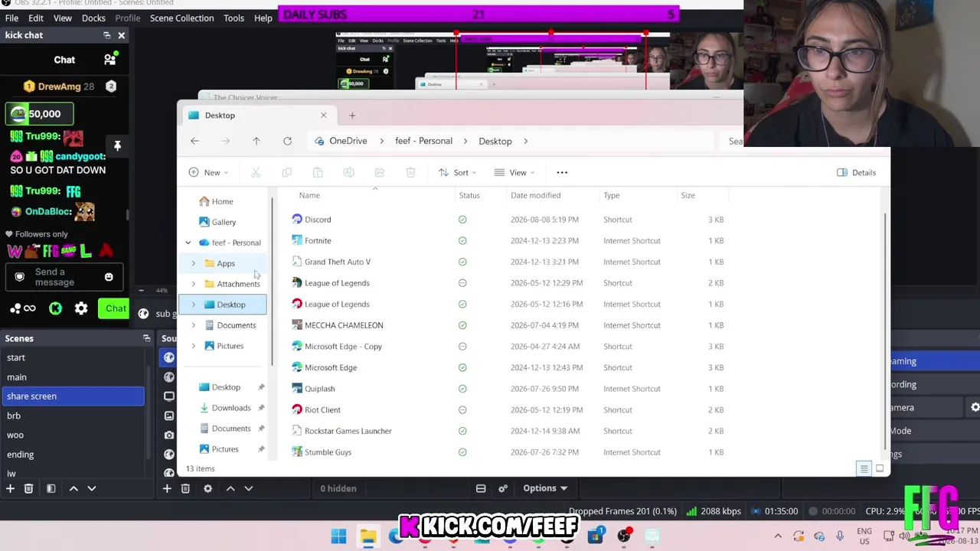
Task: Select the feef - Personal breadcrumb
Action: (x=423, y=141)
